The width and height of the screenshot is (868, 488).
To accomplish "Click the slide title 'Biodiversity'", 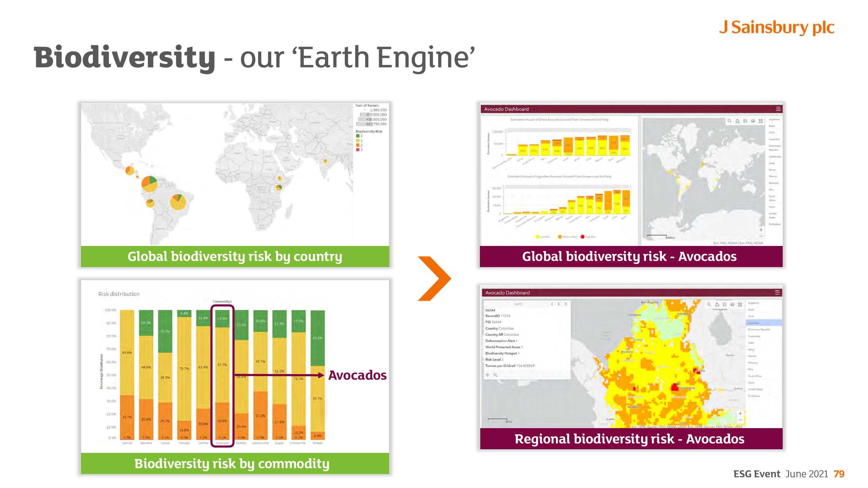I will coord(124,58).
